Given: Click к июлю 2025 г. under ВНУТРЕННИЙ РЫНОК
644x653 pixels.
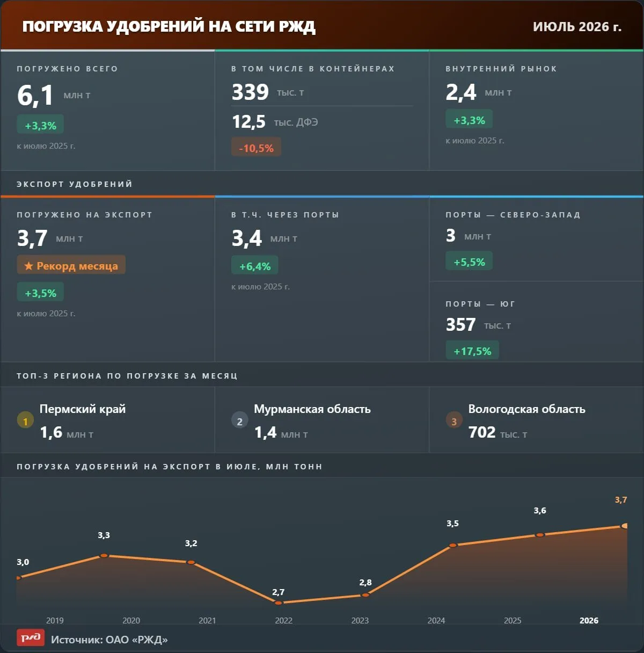Looking at the screenshot, I should click(x=475, y=140).
